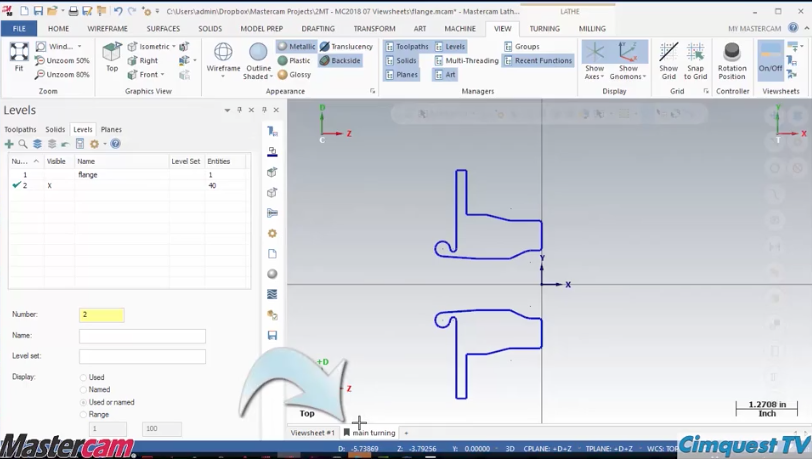This screenshot has height=459, width=812.
Task: Select the main turning viewsheet tab
Action: pos(369,433)
